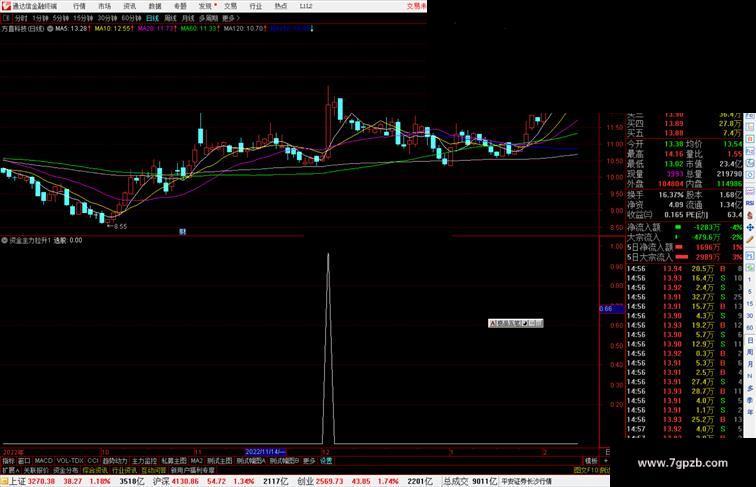
Task: Click the 通达信 app logo
Action: click(x=6, y=6)
